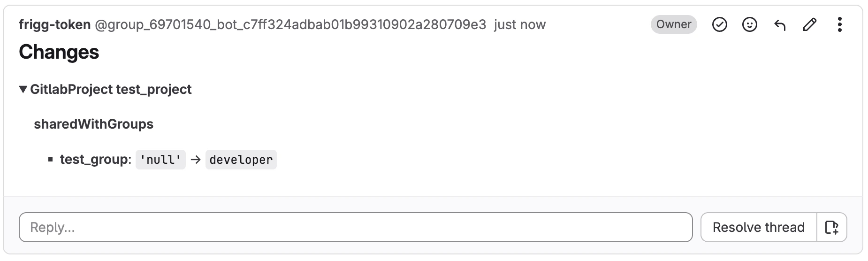Add an emoji reaction to comment
The width and height of the screenshot is (868, 261).
pos(749,24)
